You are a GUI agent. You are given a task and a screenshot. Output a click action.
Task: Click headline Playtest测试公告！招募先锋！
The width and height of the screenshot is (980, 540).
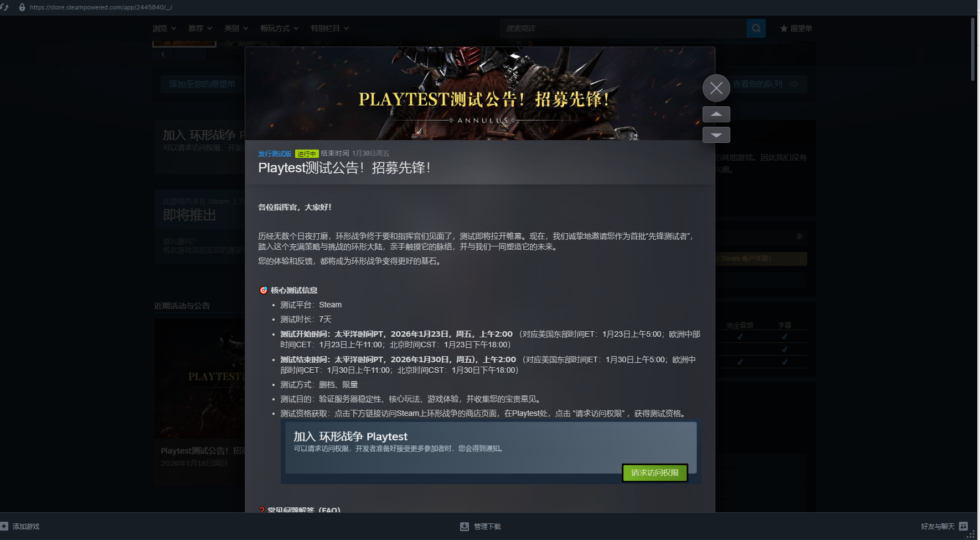[x=344, y=168]
